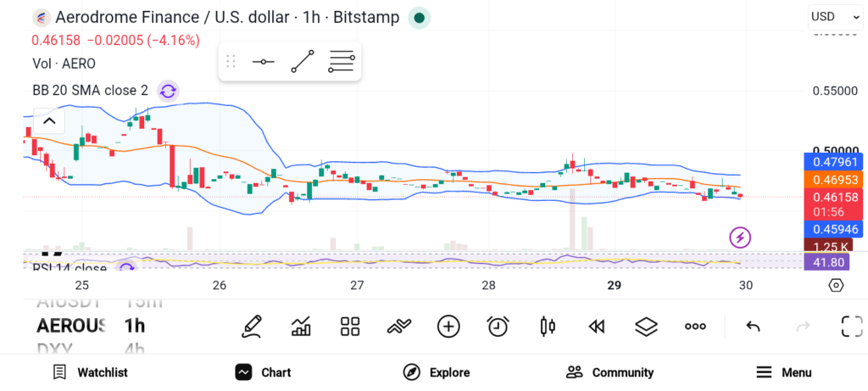This screenshot has width=868, height=391.
Task: Click the 29 date label on time axis
Action: [614, 285]
